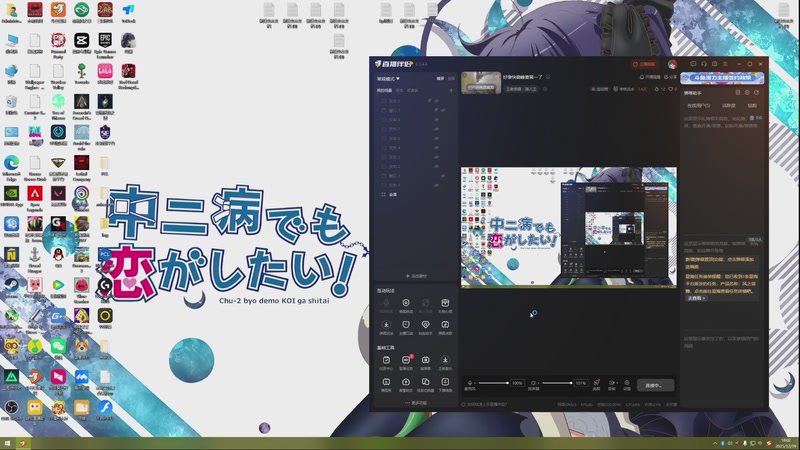The width and height of the screenshot is (800, 450).
Task: Open the microphone device dropdown arrow
Action: pos(475,383)
